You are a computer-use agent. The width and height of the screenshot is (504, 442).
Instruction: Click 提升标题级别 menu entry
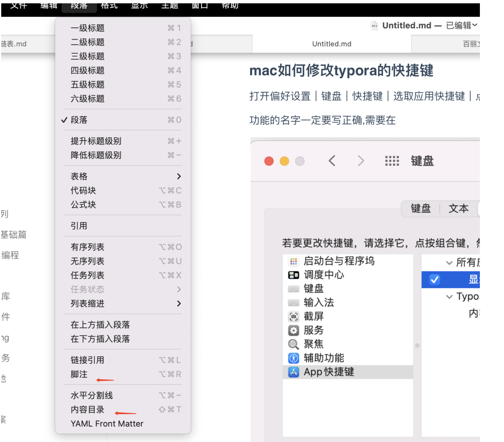coord(123,141)
